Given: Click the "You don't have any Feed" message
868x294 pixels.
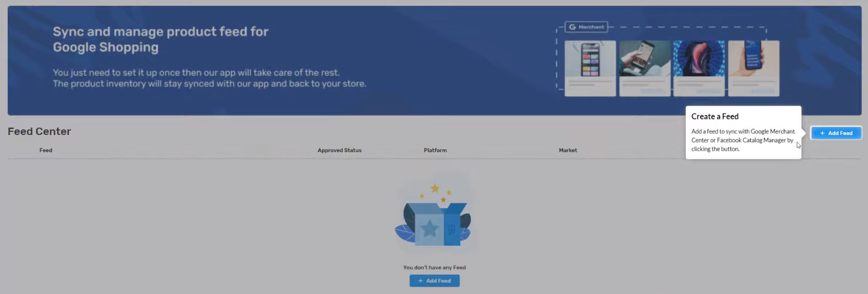Looking at the screenshot, I should [434, 267].
